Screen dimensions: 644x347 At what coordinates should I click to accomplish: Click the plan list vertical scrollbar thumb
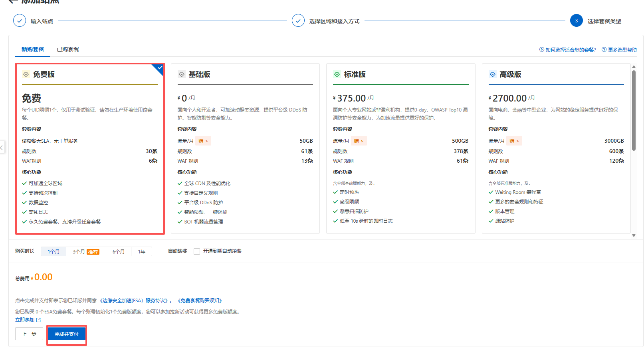[x=634, y=111]
